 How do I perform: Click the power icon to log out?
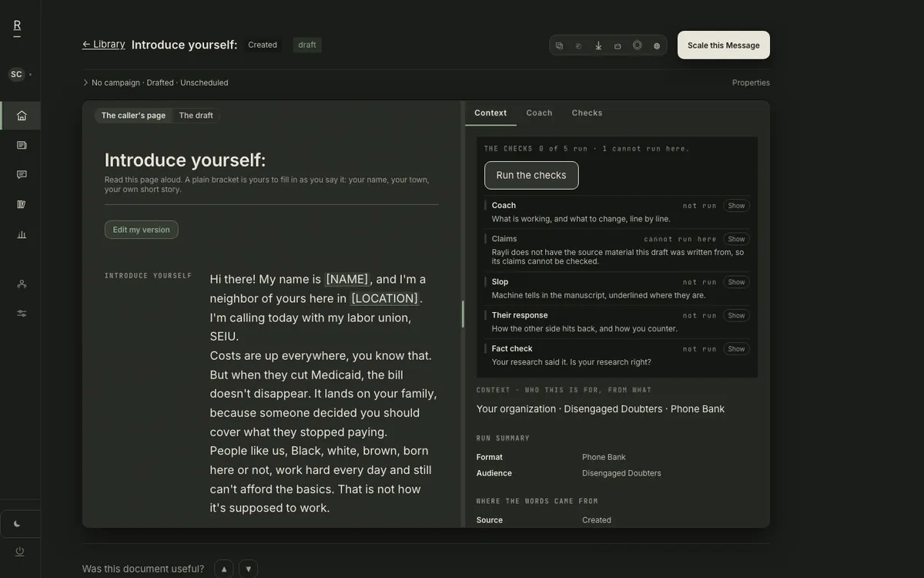tap(20, 551)
